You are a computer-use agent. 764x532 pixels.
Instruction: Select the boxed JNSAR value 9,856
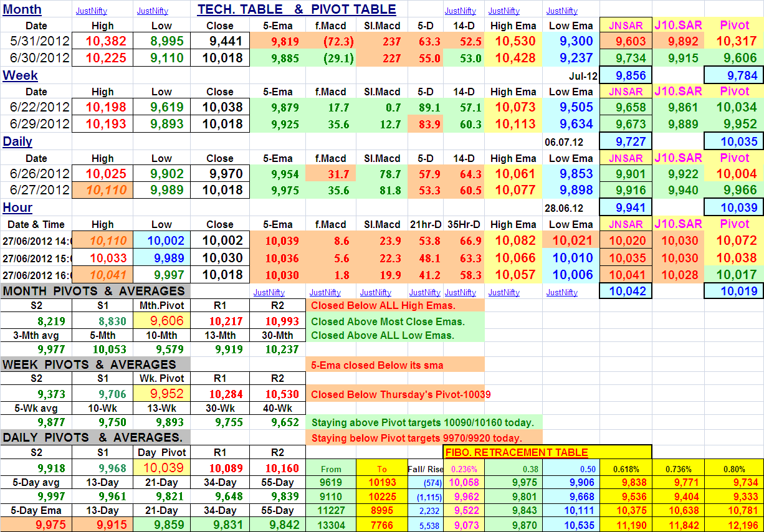[626, 75]
